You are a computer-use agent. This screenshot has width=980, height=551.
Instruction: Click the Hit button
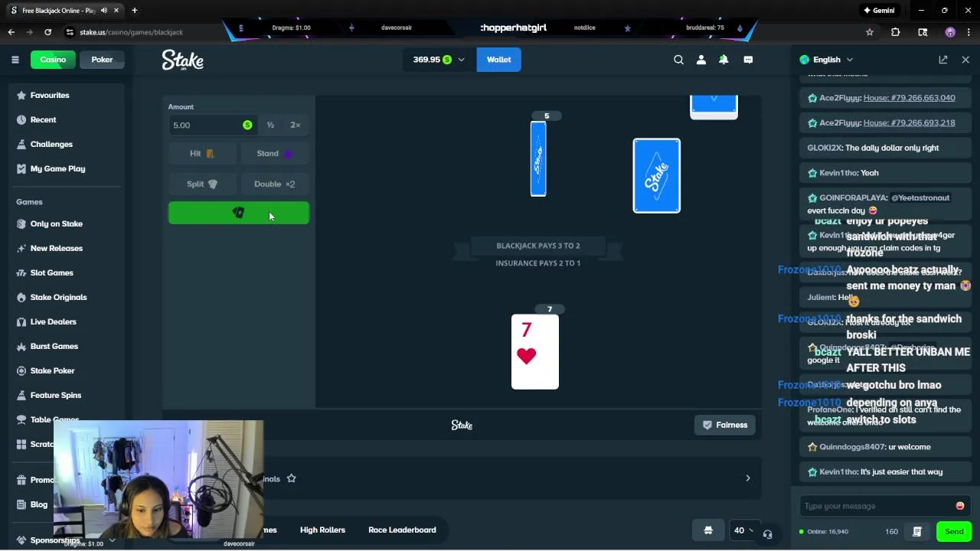pyautogui.click(x=202, y=153)
